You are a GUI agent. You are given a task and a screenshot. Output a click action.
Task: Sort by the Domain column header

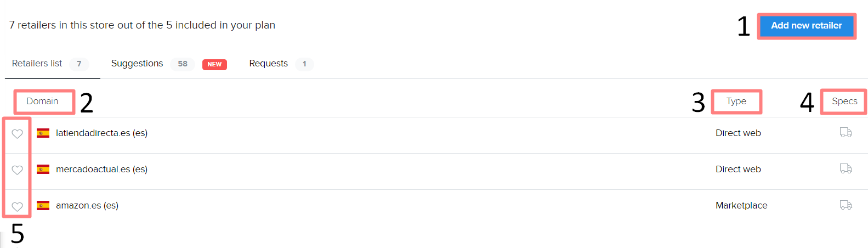(42, 102)
